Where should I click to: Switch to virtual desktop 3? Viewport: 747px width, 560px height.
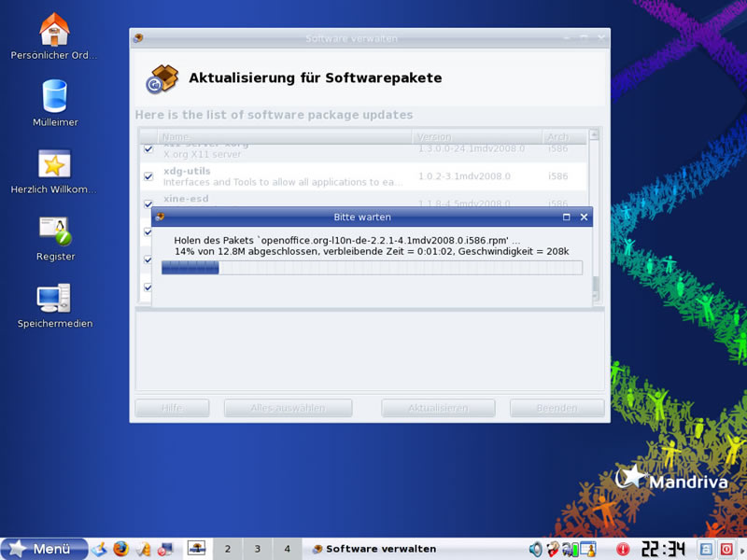pos(258,549)
